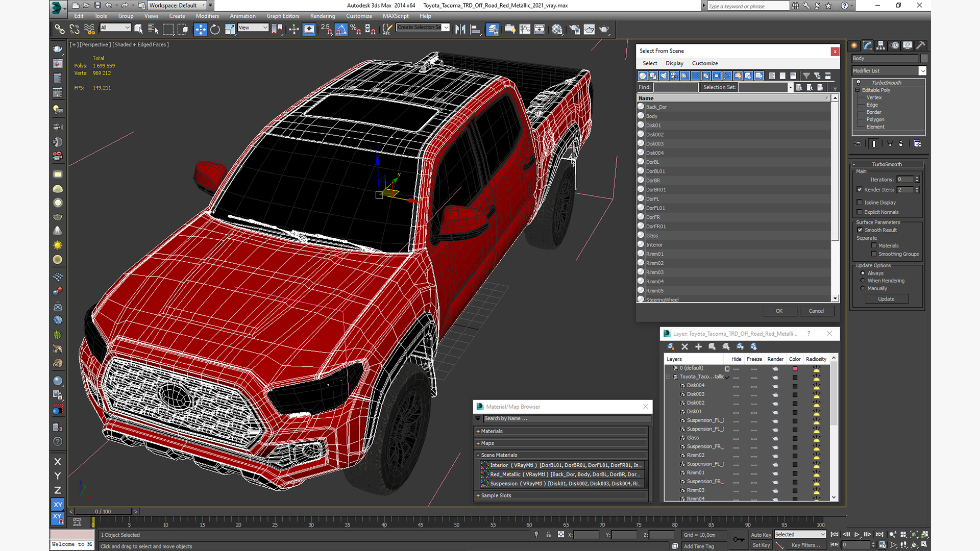The image size is (980, 551).
Task: Toggle the Smooth Result checkbox
Action: click(x=860, y=230)
